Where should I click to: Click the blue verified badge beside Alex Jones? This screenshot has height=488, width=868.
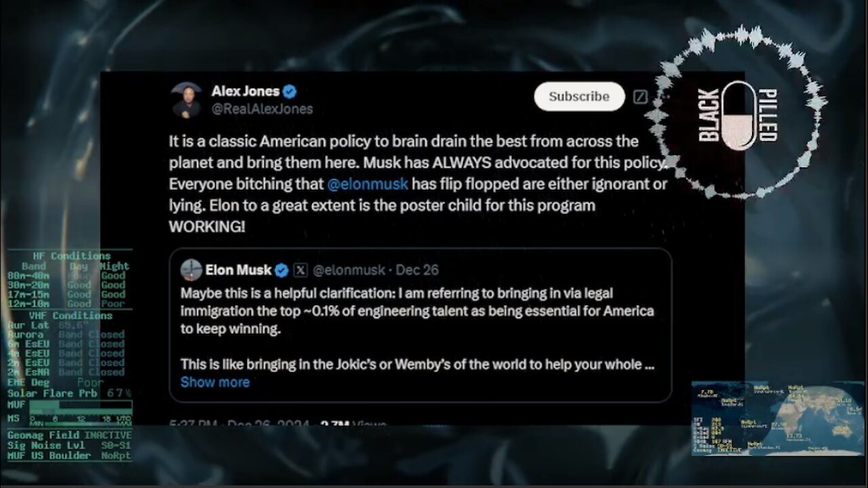coord(290,91)
